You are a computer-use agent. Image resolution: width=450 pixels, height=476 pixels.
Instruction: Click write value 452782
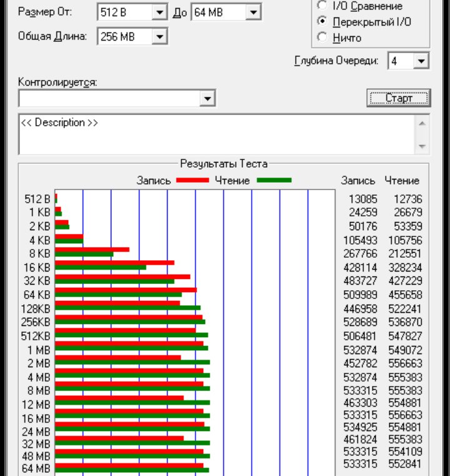361,363
